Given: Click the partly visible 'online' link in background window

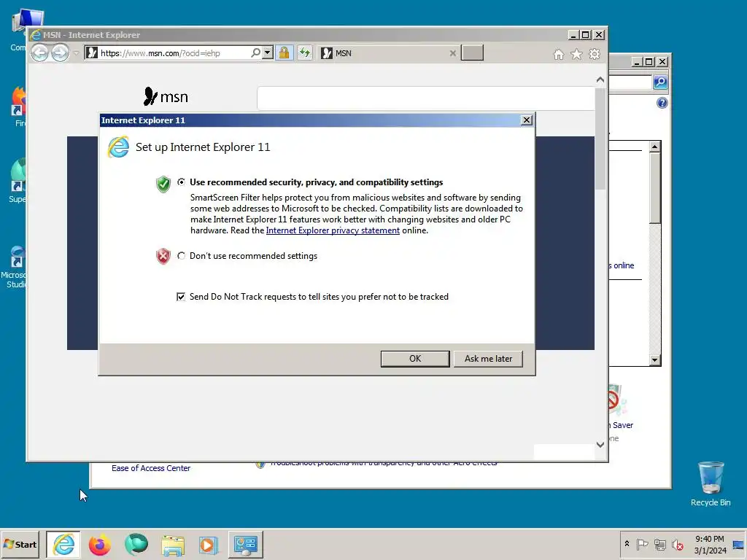Looking at the screenshot, I should [622, 265].
